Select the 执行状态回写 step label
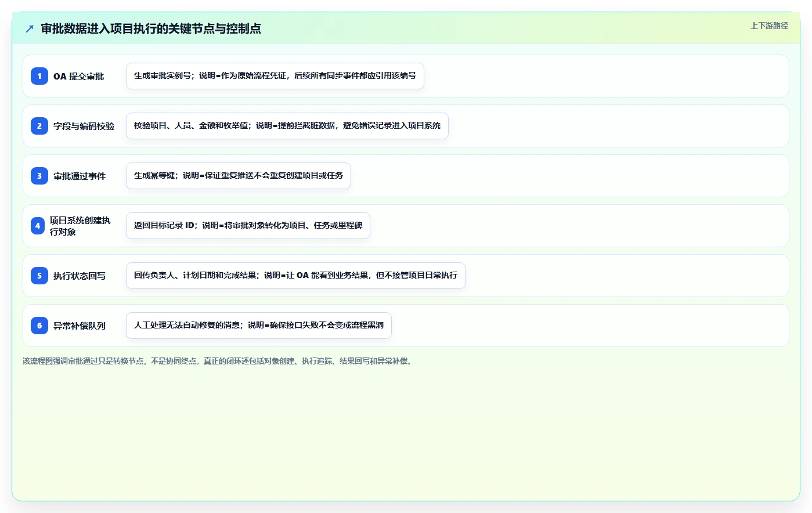Screen dimensions: 812x513 point(80,276)
